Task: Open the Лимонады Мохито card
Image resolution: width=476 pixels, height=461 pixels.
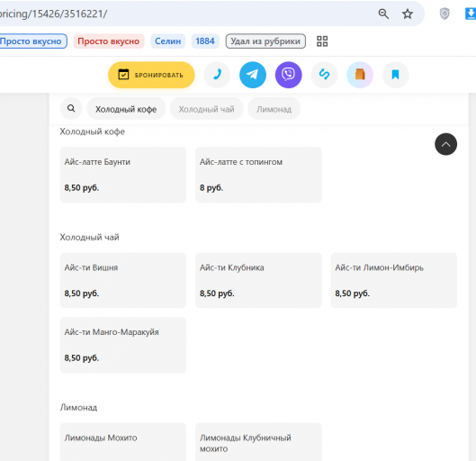Action: pyautogui.click(x=123, y=442)
